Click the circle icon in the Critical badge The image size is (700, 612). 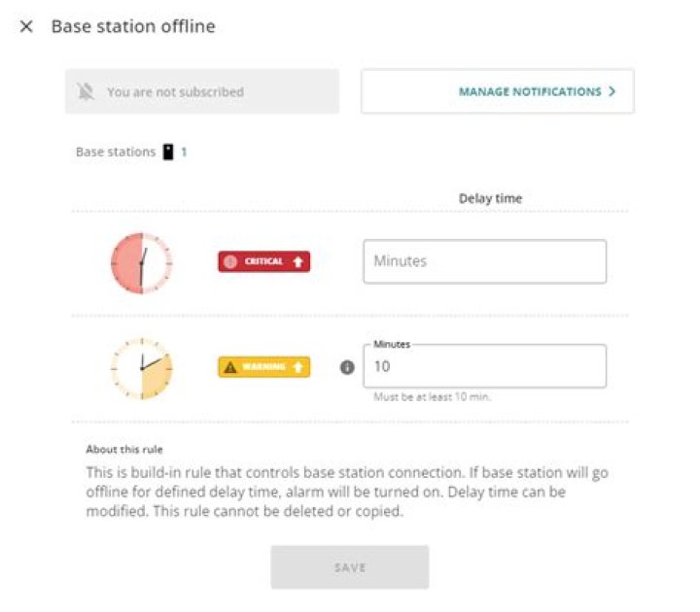coord(230,261)
